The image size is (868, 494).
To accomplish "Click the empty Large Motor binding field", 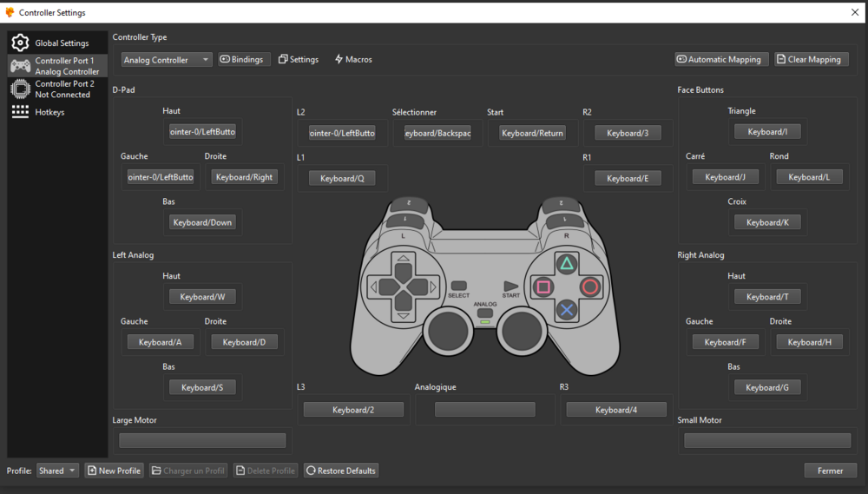I will pos(202,440).
